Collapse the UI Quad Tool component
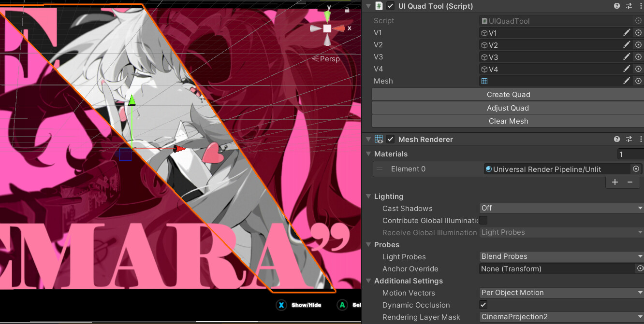 pyautogui.click(x=369, y=6)
